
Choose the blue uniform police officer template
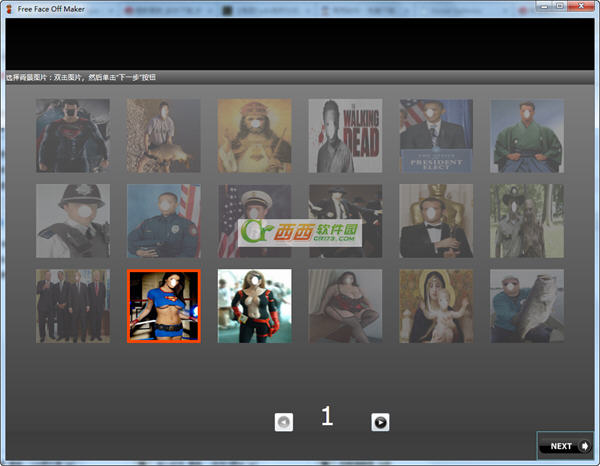(x=163, y=221)
